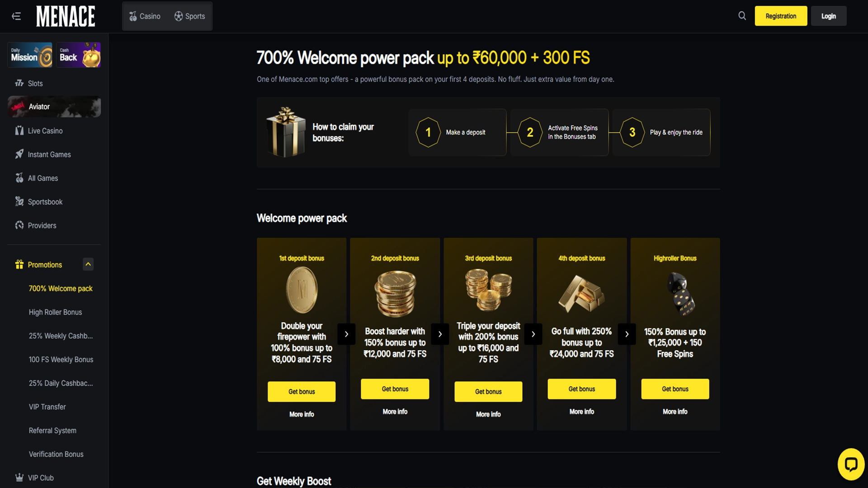Open the Instant Games section
Screen dimensions: 868x488
tap(49, 154)
